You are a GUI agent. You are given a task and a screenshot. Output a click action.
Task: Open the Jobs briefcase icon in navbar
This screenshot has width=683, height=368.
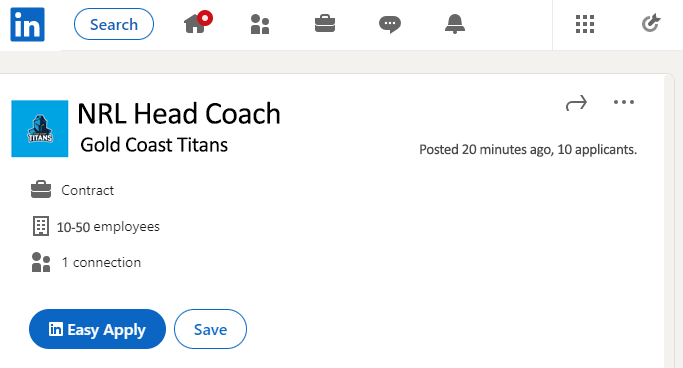click(325, 24)
